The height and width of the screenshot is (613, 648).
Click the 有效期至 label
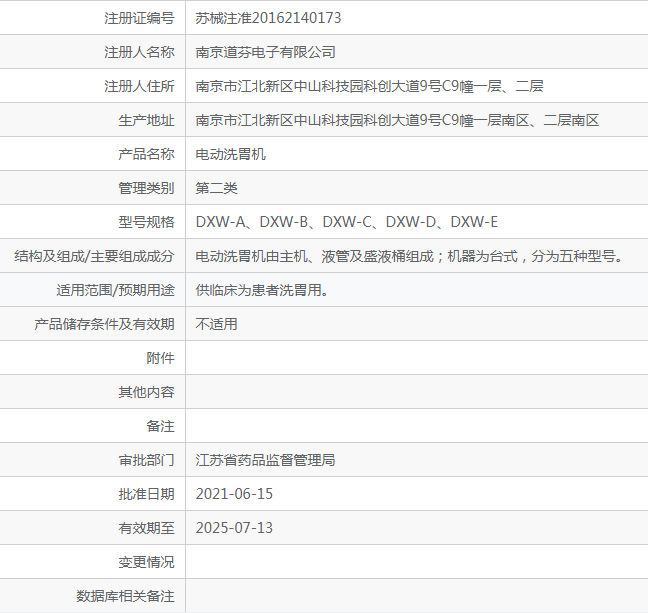(146, 528)
